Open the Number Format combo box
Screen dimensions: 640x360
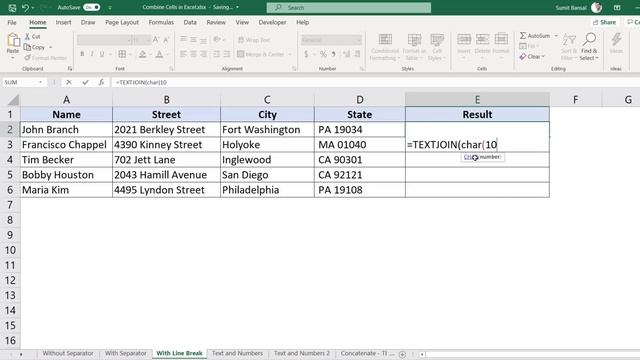331,40
